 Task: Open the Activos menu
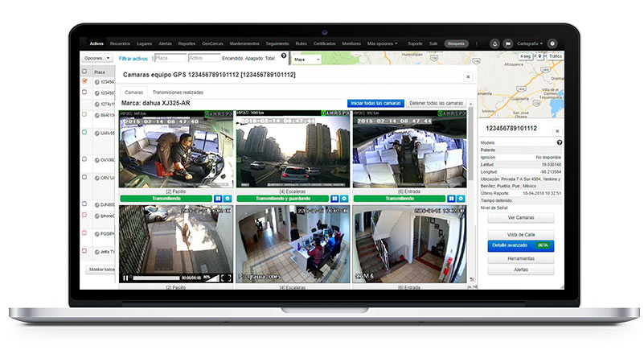pos(96,43)
